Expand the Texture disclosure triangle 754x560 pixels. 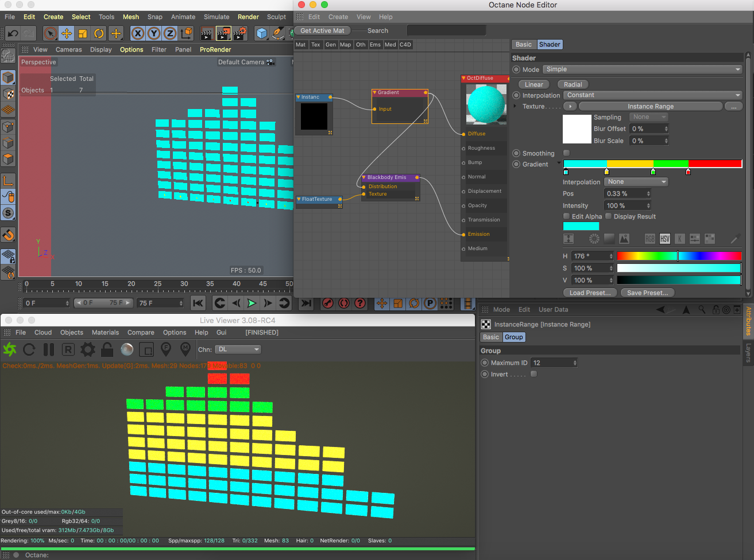pyautogui.click(x=515, y=106)
